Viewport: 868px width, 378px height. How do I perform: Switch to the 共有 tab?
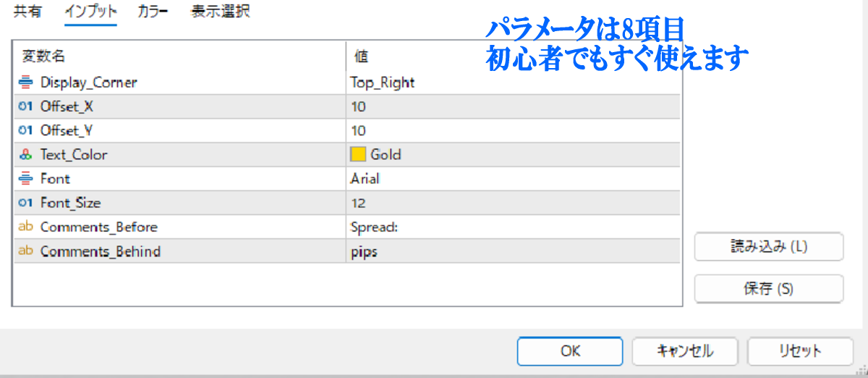pos(27,12)
